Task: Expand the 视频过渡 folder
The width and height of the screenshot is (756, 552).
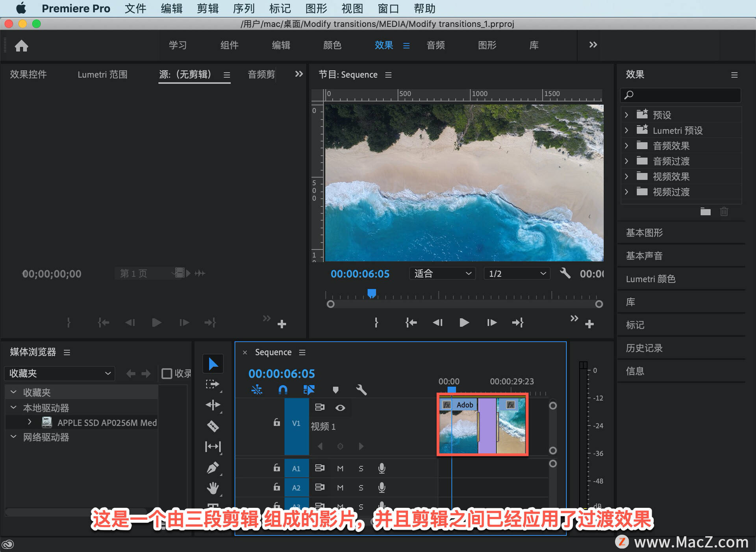Action: point(626,192)
